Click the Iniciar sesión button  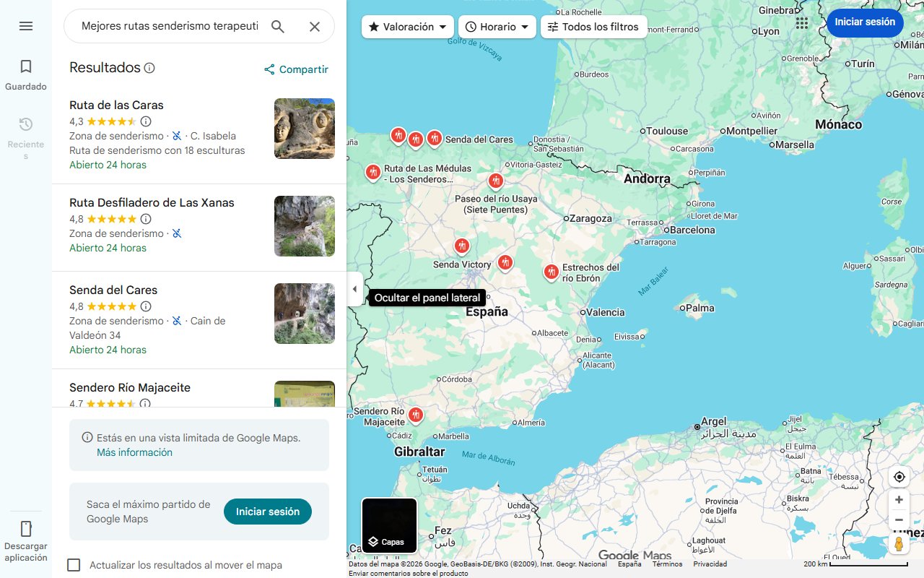(865, 22)
